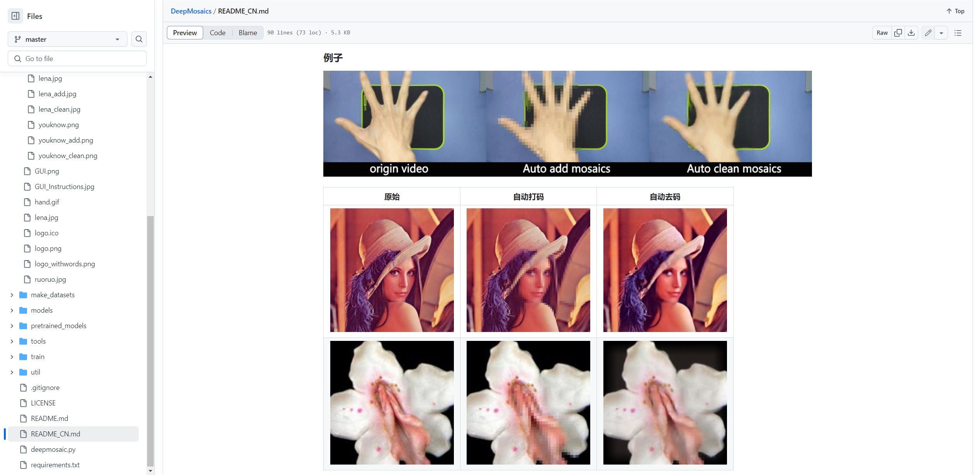Open lena_add.jpg in the file tree
Image resolution: width=980 pixels, height=475 pixels.
tap(57, 94)
